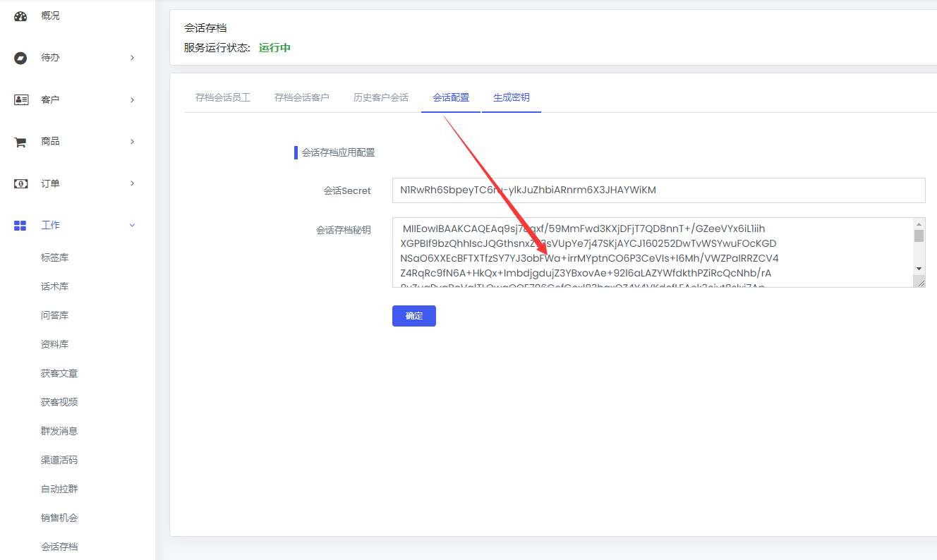Click the 概况 dashboard icon

(20, 16)
